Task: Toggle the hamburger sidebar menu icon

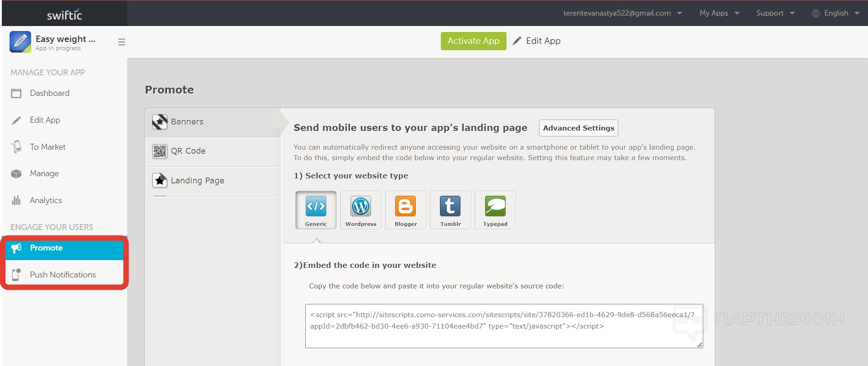Action: tap(121, 42)
